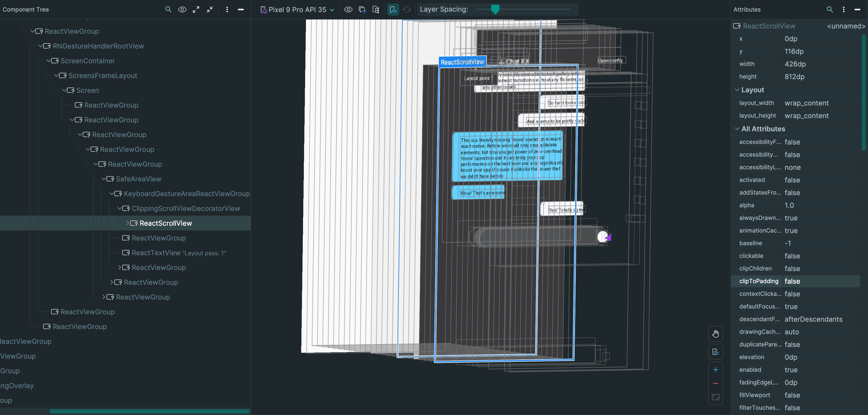Hide the Component Tree panel with the minimize dash

(241, 9)
